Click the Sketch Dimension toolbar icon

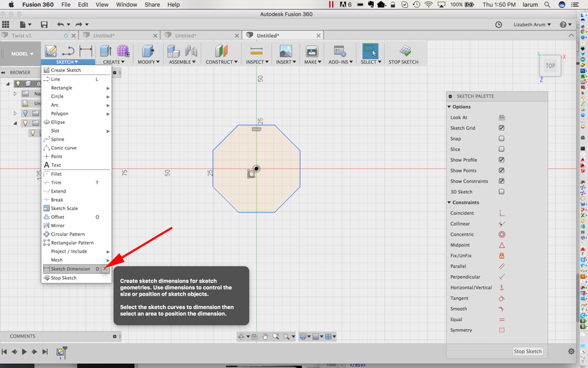click(x=86, y=51)
